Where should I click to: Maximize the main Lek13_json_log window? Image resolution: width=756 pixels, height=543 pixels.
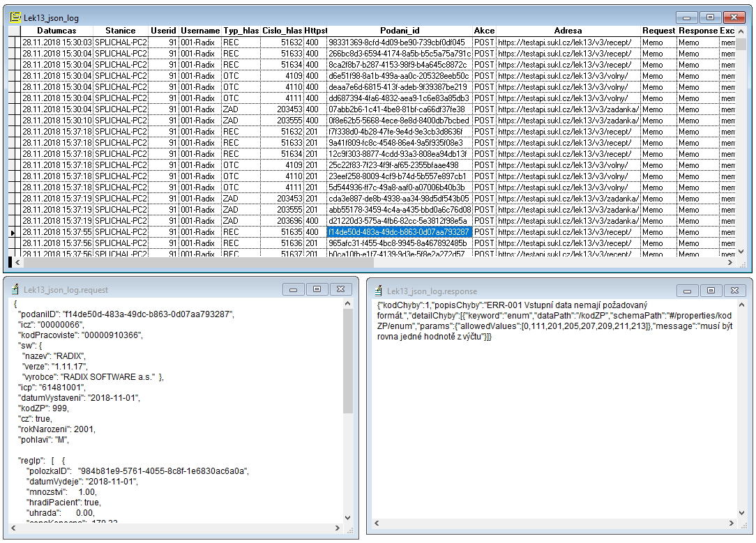tap(710, 17)
